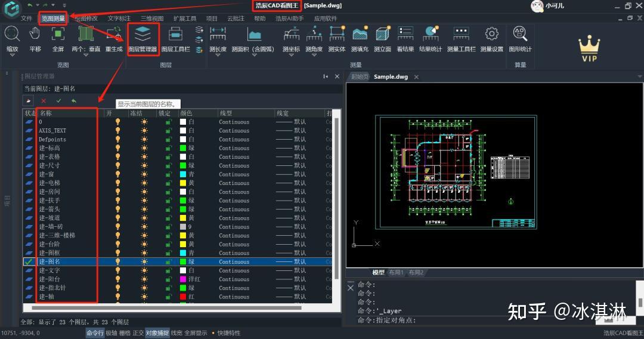Toggle the on/off bulb for layer 建-标高
The height and width of the screenshot is (339, 644).
[x=118, y=148]
